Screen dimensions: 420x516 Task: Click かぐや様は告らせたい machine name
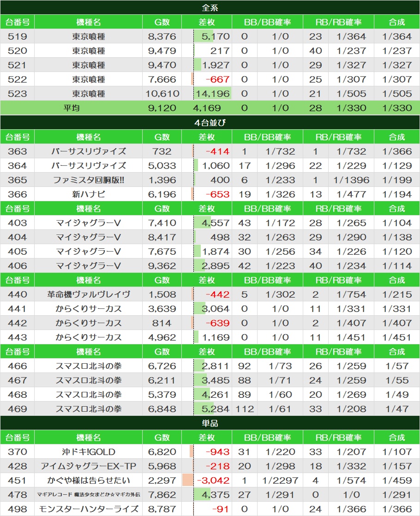(x=89, y=480)
